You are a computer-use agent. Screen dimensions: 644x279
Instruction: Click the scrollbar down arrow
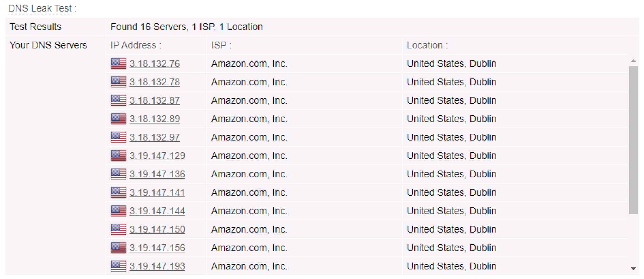[633, 269]
